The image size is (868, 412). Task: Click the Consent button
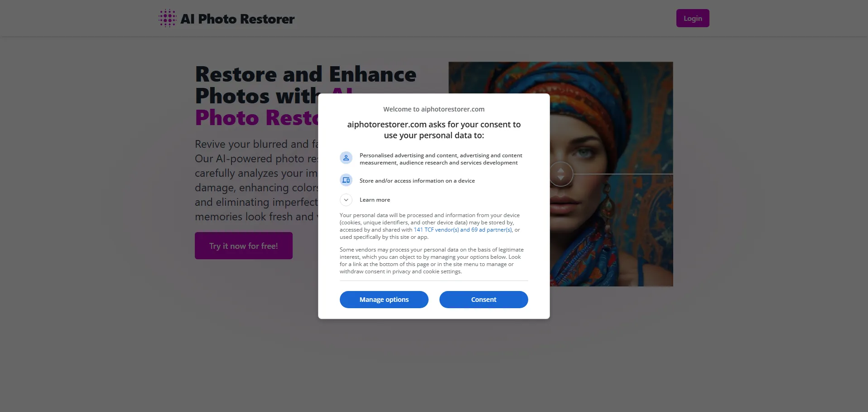pyautogui.click(x=484, y=300)
